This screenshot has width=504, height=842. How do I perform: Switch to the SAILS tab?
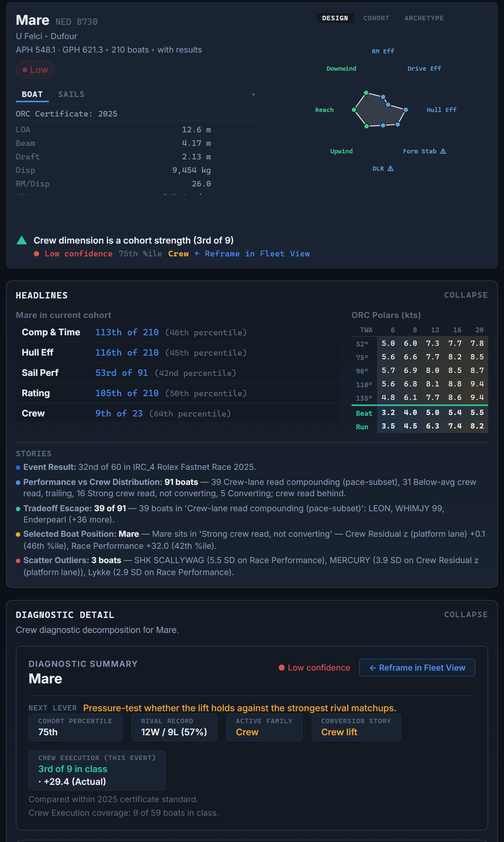click(71, 94)
